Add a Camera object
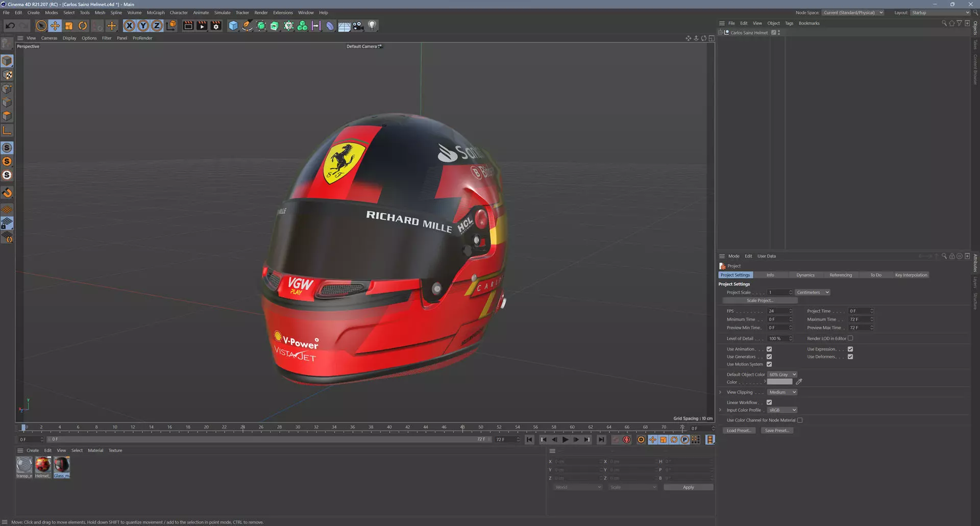This screenshot has height=526, width=980. 358,26
